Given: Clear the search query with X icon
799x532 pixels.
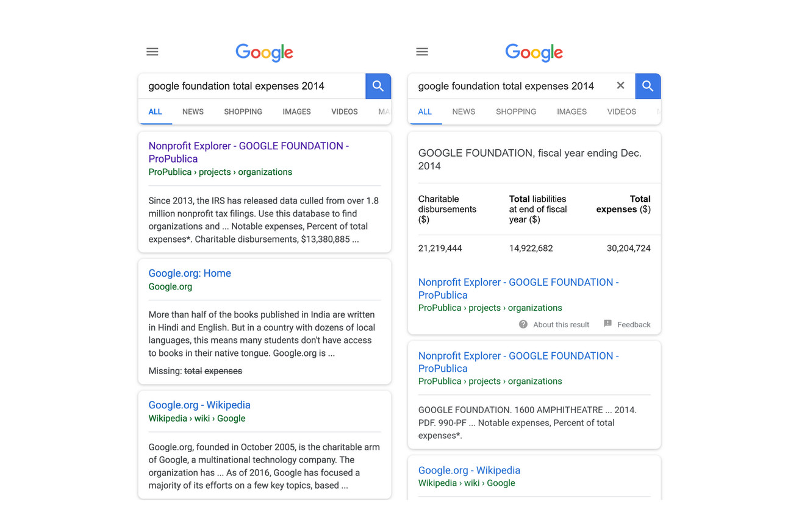Looking at the screenshot, I should (620, 86).
